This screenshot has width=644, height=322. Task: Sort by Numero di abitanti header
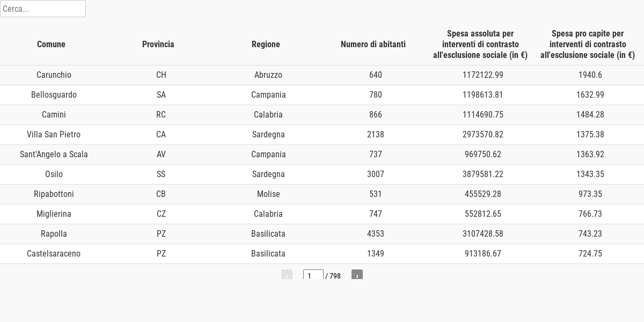[x=373, y=44]
